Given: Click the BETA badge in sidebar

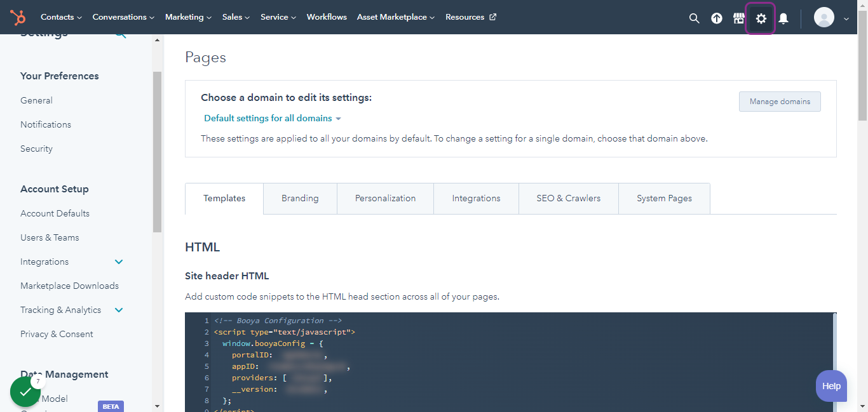Looking at the screenshot, I should (x=111, y=406).
